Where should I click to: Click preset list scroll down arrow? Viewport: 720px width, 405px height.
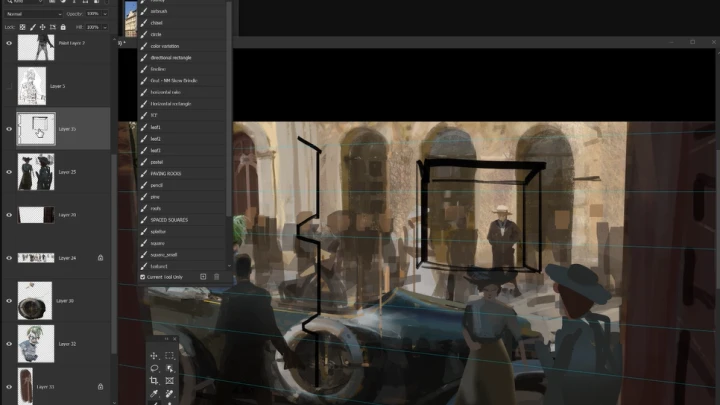(229, 265)
